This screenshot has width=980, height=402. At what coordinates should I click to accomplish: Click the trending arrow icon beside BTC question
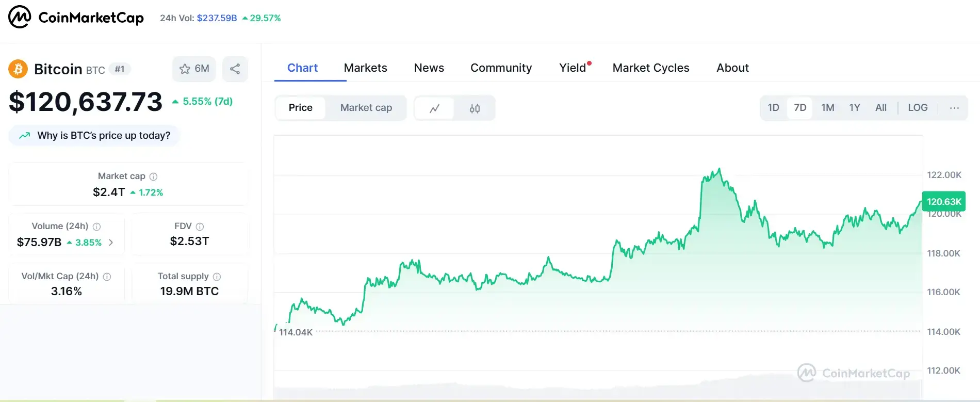tap(24, 136)
